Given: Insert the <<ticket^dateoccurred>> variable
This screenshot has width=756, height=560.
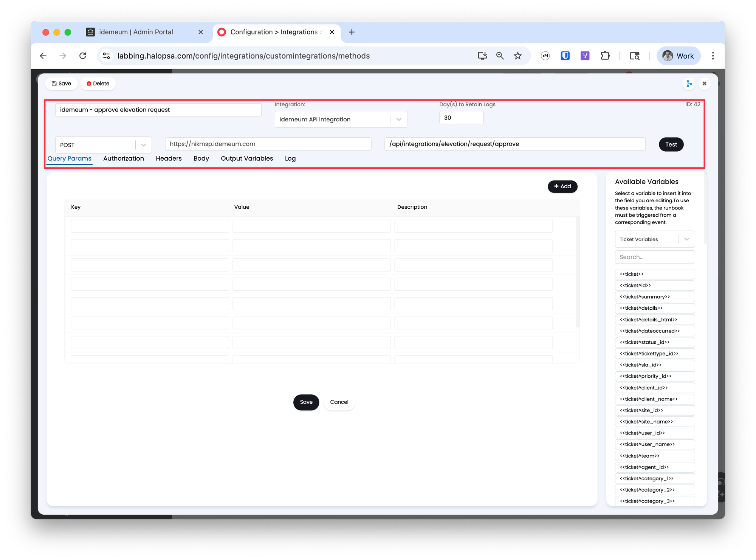Looking at the screenshot, I should [655, 331].
